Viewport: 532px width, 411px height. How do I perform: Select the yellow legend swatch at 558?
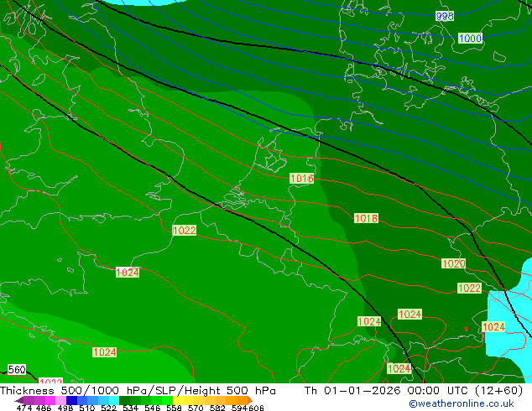coord(178,400)
